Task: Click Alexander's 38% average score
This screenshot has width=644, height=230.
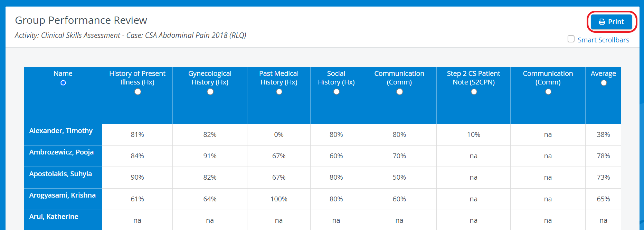Action: tap(603, 134)
